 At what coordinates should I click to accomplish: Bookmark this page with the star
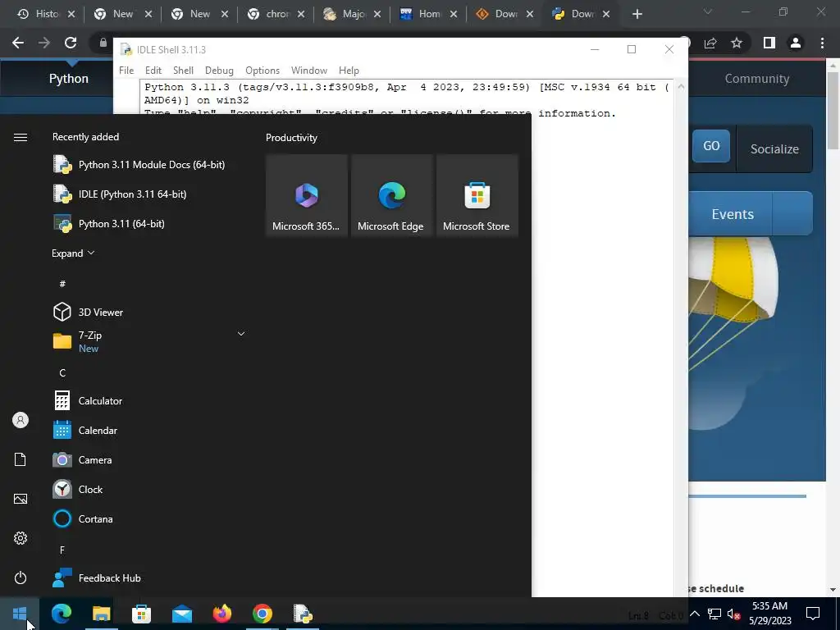(737, 43)
